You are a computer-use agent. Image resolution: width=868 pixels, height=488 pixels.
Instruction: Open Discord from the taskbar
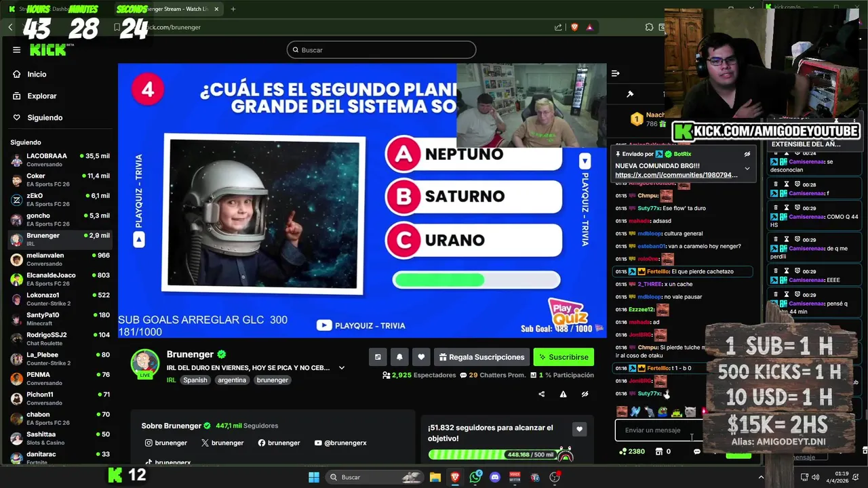pyautogui.click(x=495, y=477)
